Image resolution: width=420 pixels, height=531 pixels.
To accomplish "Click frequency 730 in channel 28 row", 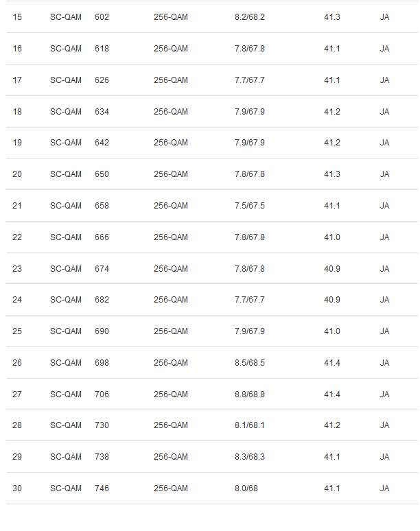I will pyautogui.click(x=102, y=425).
